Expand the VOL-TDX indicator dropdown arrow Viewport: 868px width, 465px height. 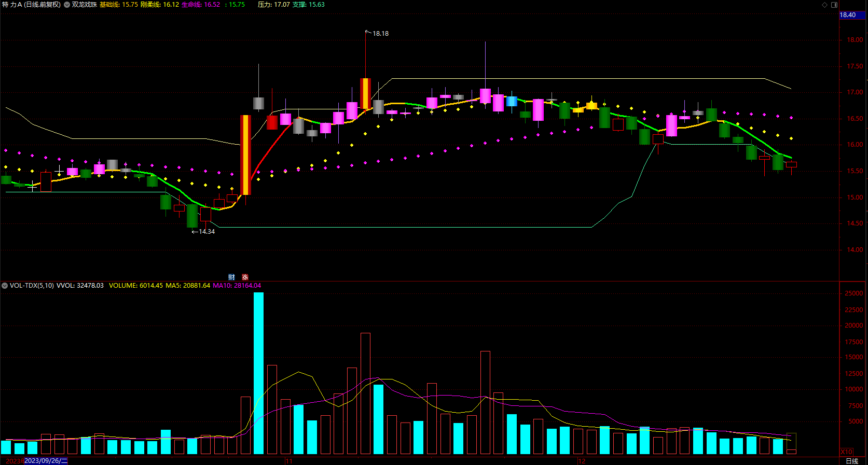pos(5,286)
